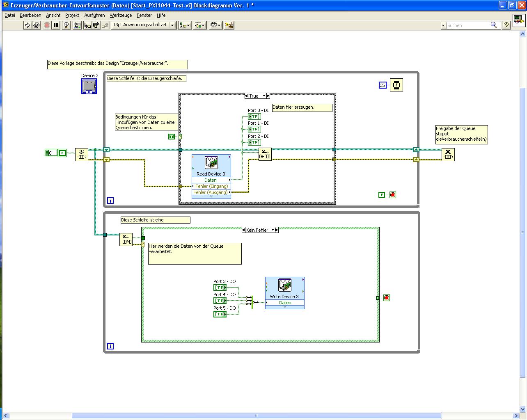The image size is (527, 420).
Task: Toggle False constant at producer loop stop
Action: coord(382,195)
